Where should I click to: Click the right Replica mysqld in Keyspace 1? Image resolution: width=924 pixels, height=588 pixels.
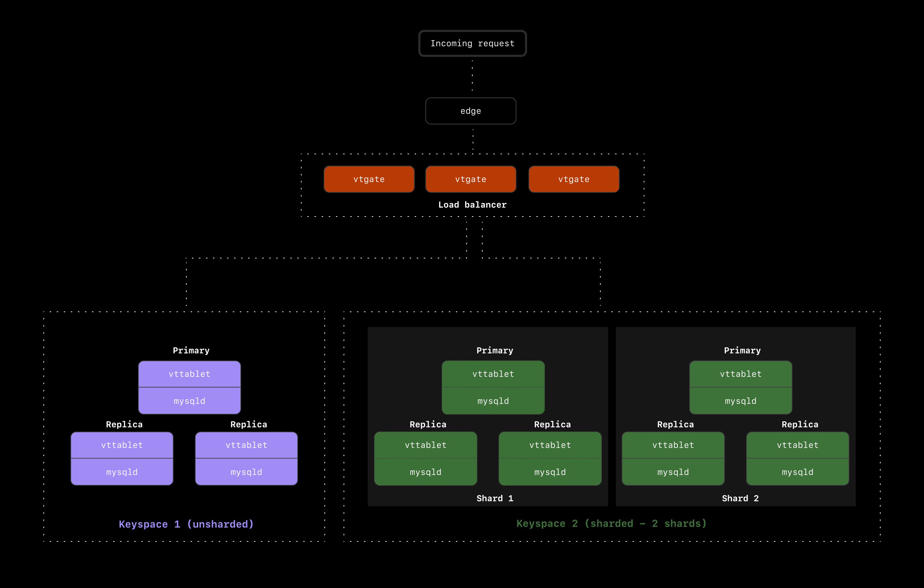point(246,472)
